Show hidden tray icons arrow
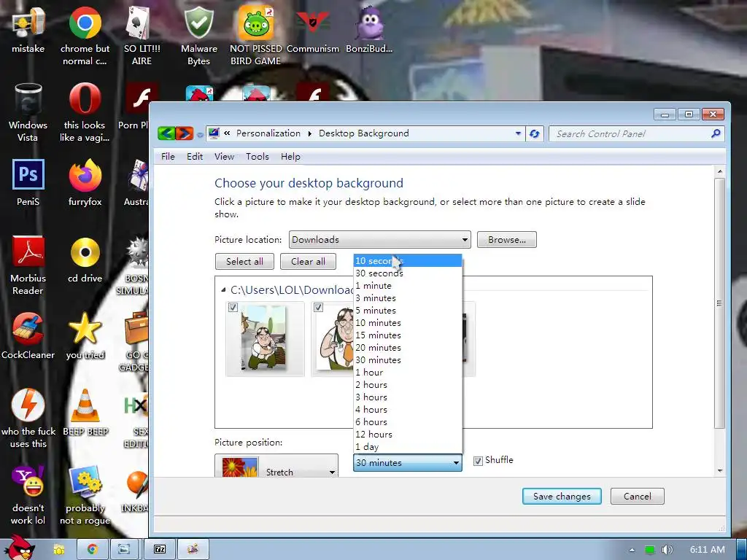The width and height of the screenshot is (747, 560). 632,550
